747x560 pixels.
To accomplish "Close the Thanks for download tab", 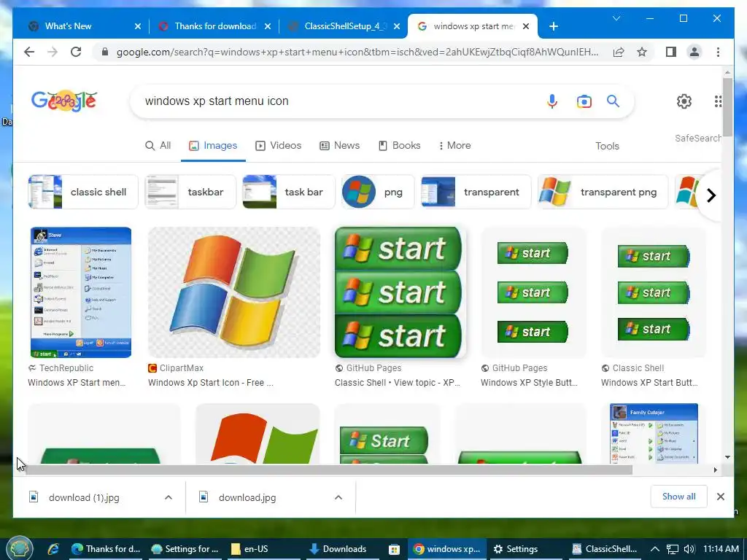I will point(268,26).
